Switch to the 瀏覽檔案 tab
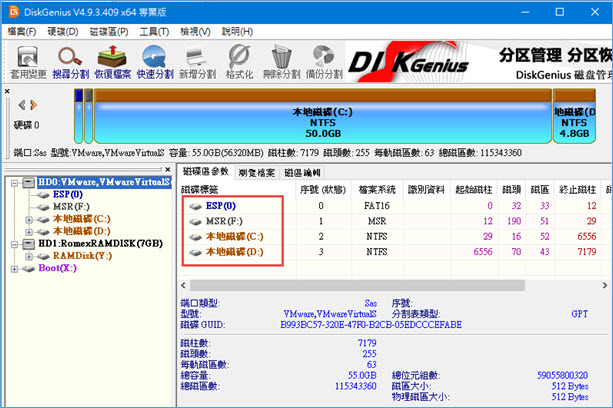Viewport: 613px width, 408px height. click(x=257, y=173)
